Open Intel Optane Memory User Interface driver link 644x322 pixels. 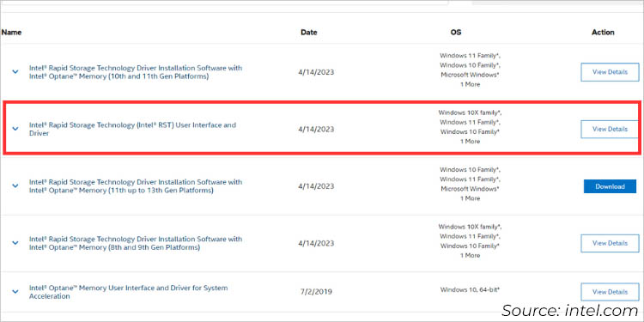128,293
